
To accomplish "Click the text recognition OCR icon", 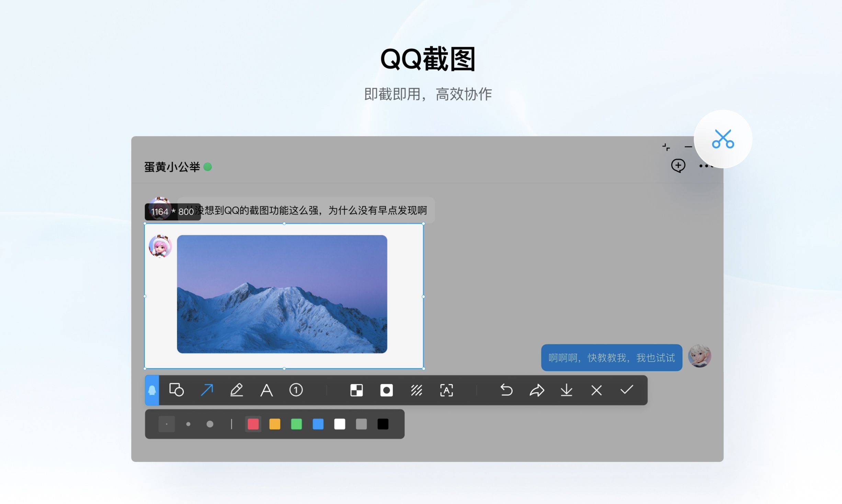I will [446, 390].
